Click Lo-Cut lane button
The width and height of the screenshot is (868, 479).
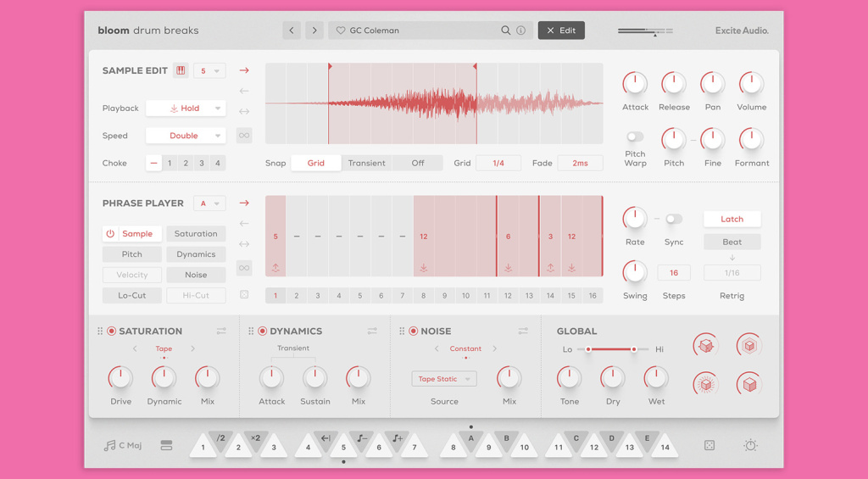(131, 295)
